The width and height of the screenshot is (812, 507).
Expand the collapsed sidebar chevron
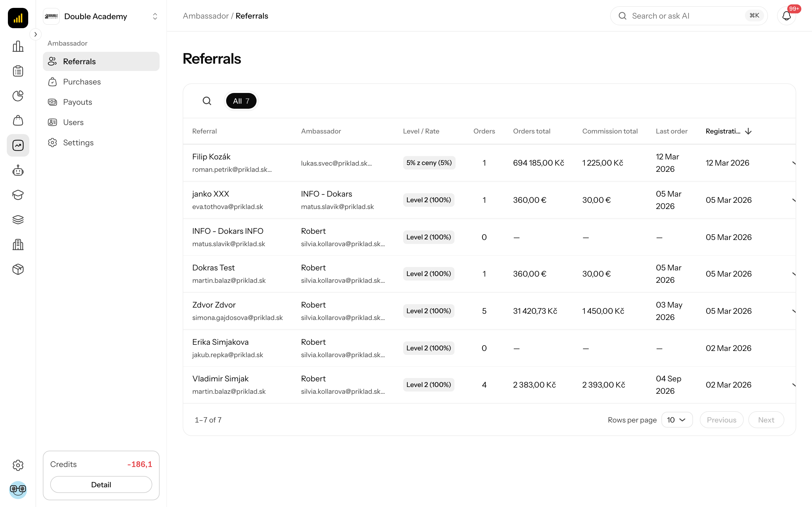[36, 34]
